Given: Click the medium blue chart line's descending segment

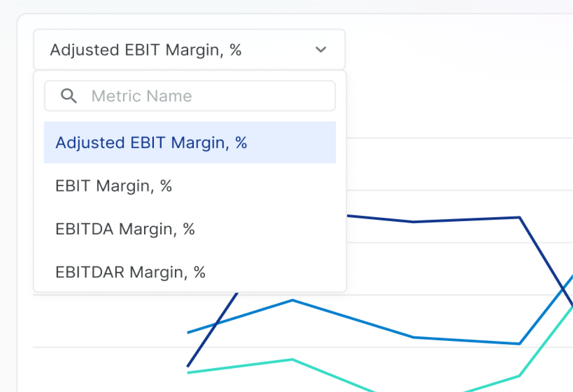Looking at the screenshot, I should click(x=353, y=319).
